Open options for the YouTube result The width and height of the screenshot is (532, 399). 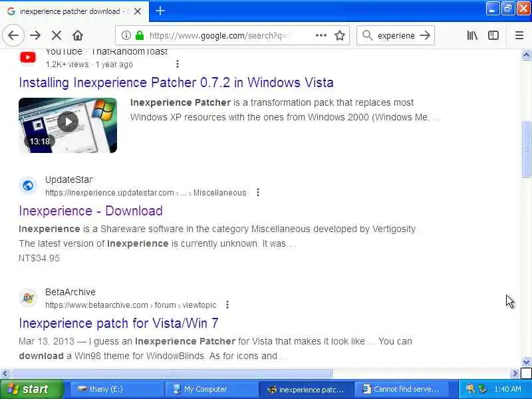tap(178, 64)
